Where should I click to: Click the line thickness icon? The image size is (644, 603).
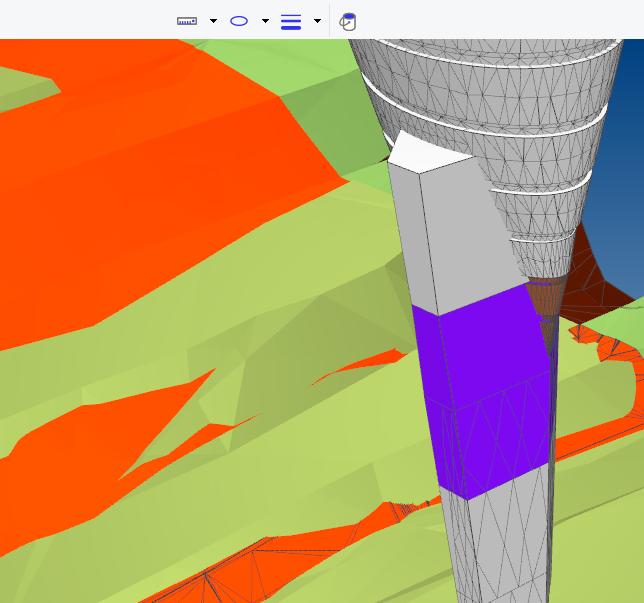(x=291, y=21)
